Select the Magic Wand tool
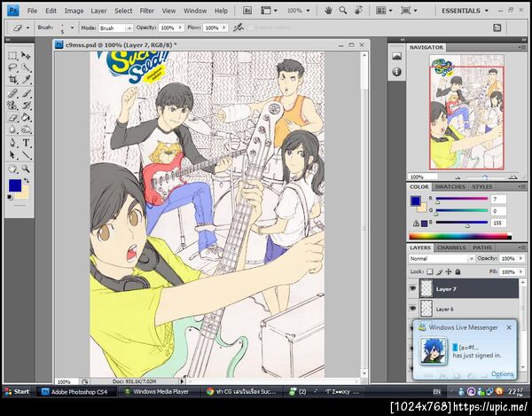This screenshot has height=416, width=532. tap(26, 67)
